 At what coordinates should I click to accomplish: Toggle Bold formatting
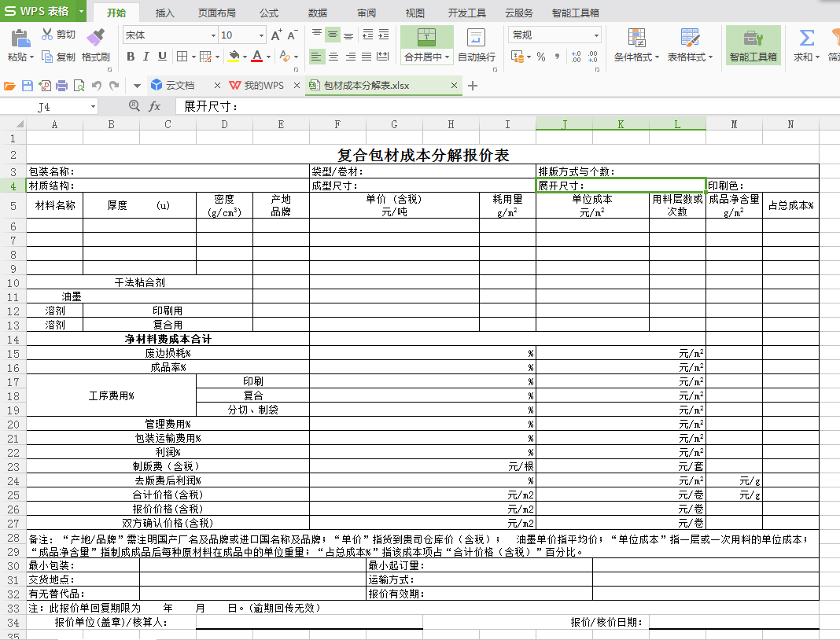pyautogui.click(x=131, y=57)
